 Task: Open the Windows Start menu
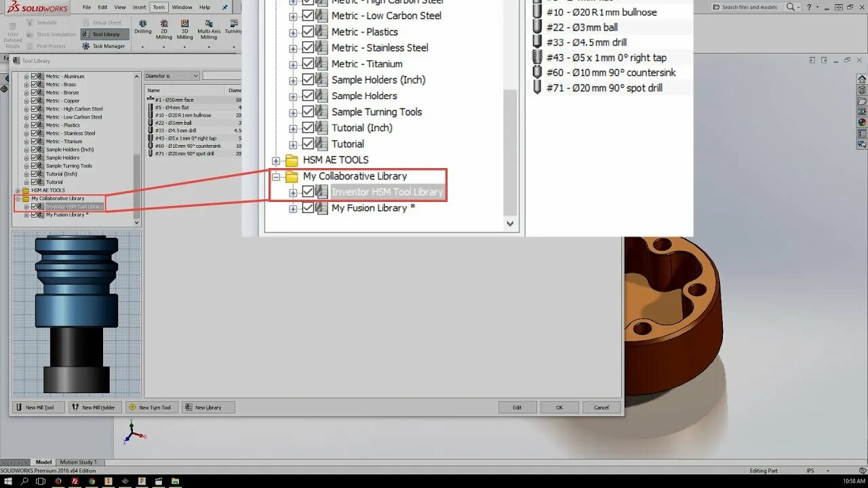coord(7,481)
